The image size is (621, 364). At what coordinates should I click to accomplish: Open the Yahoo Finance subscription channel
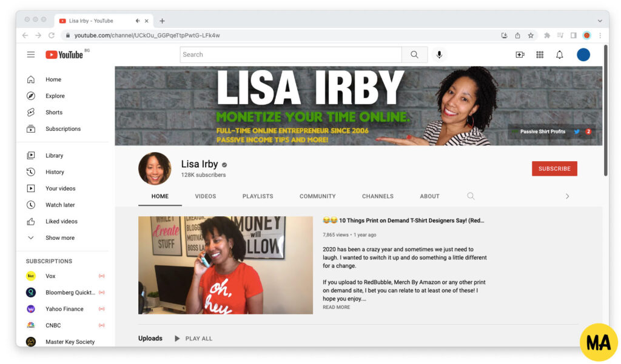(65, 309)
